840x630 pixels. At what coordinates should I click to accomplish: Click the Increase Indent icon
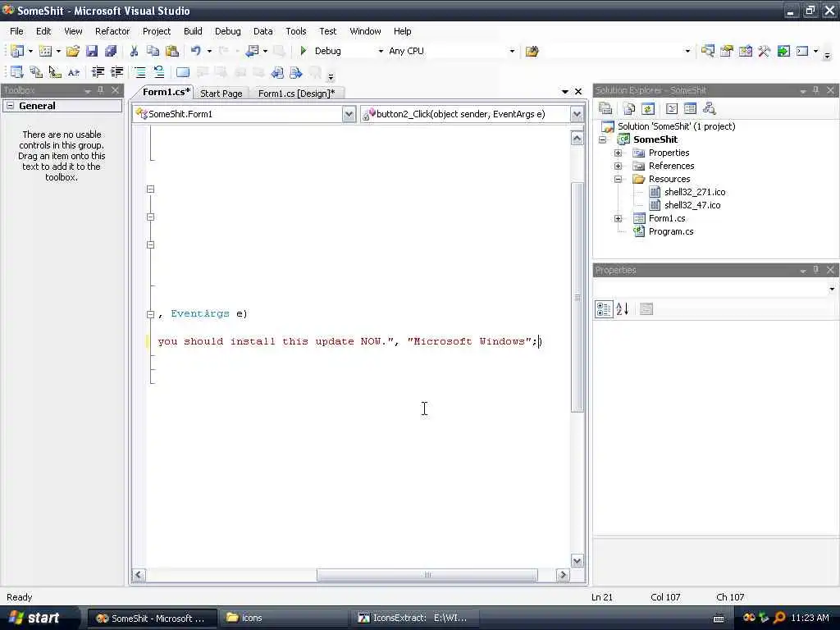tap(116, 72)
